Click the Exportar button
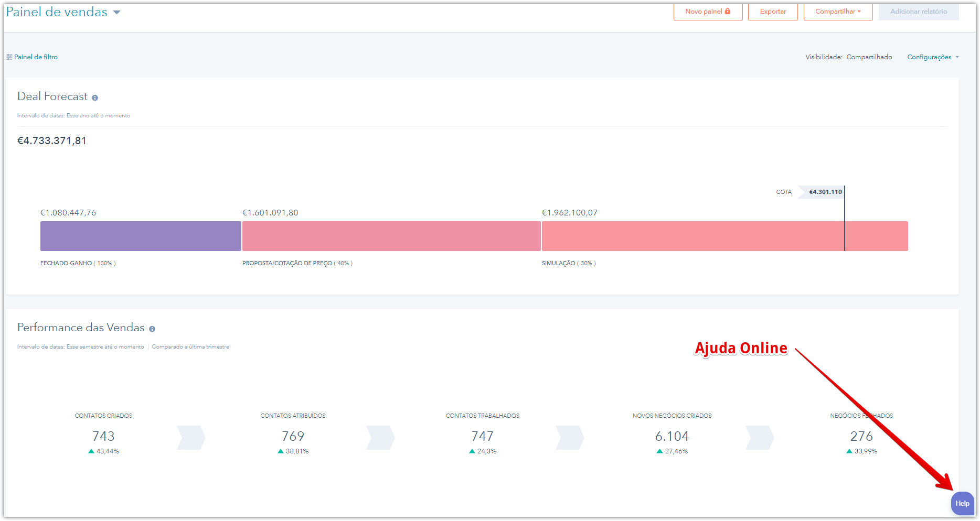This screenshot has width=980, height=521. click(773, 12)
